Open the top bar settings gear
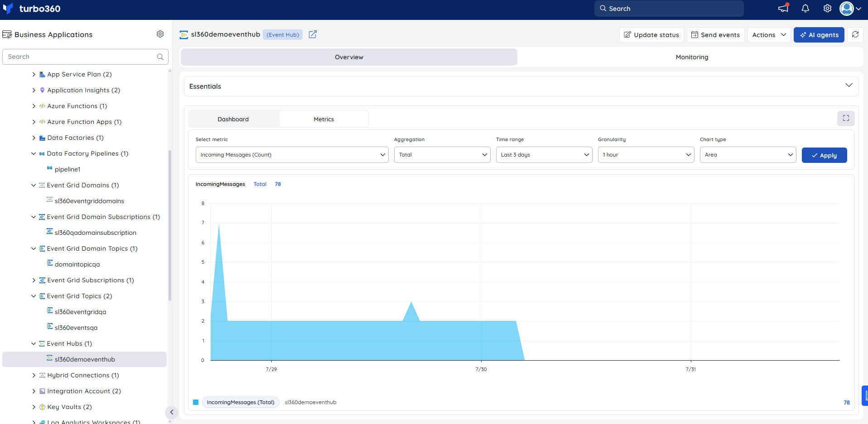868x424 pixels. tap(827, 9)
